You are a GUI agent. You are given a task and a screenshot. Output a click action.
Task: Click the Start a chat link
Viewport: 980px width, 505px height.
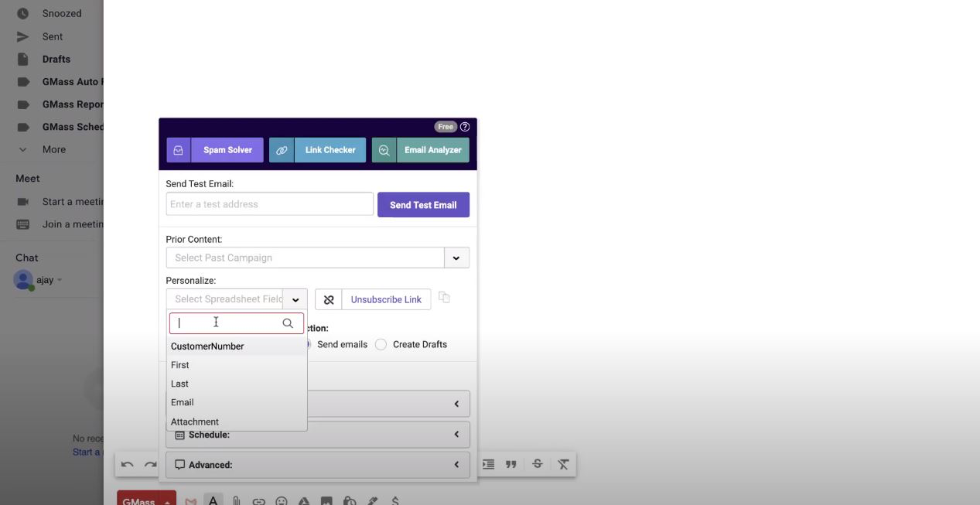point(87,452)
